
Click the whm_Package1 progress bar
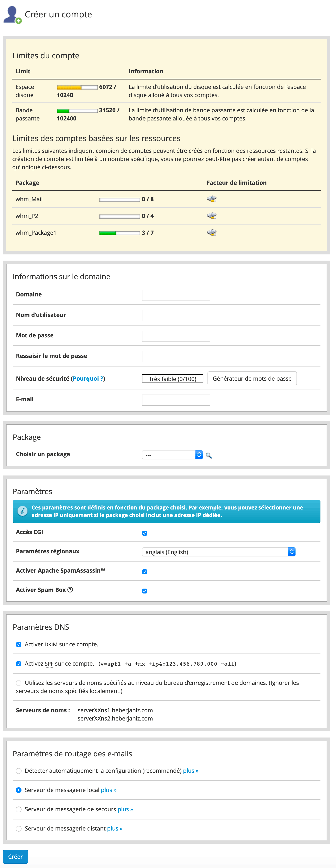pyautogui.click(x=120, y=233)
